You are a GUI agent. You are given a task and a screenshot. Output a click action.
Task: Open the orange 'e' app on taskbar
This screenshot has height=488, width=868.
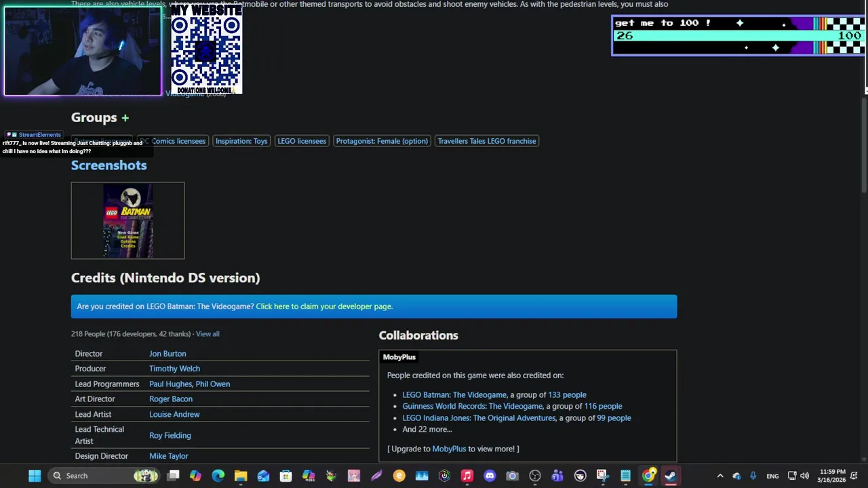click(x=399, y=476)
